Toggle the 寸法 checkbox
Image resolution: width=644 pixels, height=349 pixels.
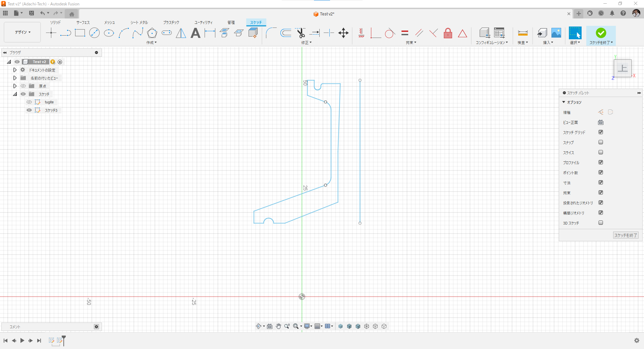tap(601, 183)
